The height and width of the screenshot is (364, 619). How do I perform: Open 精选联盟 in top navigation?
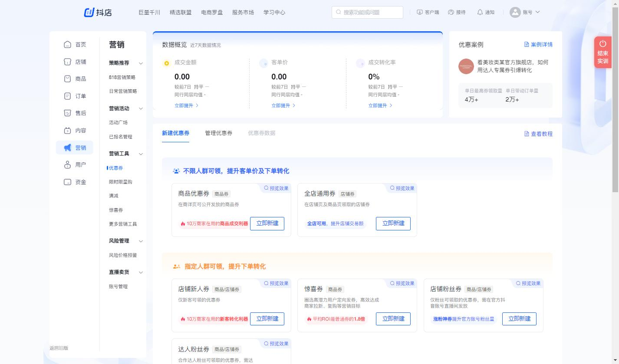click(x=181, y=12)
